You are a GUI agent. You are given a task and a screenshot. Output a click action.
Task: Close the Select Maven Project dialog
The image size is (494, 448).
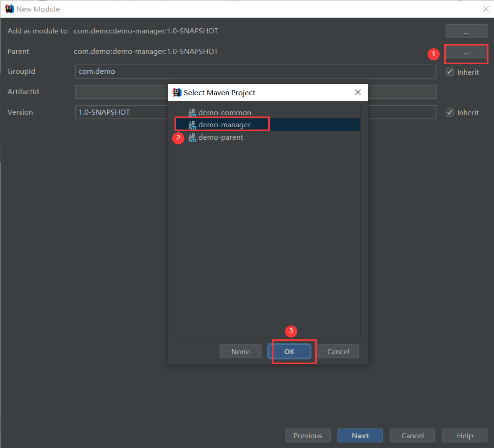[358, 92]
